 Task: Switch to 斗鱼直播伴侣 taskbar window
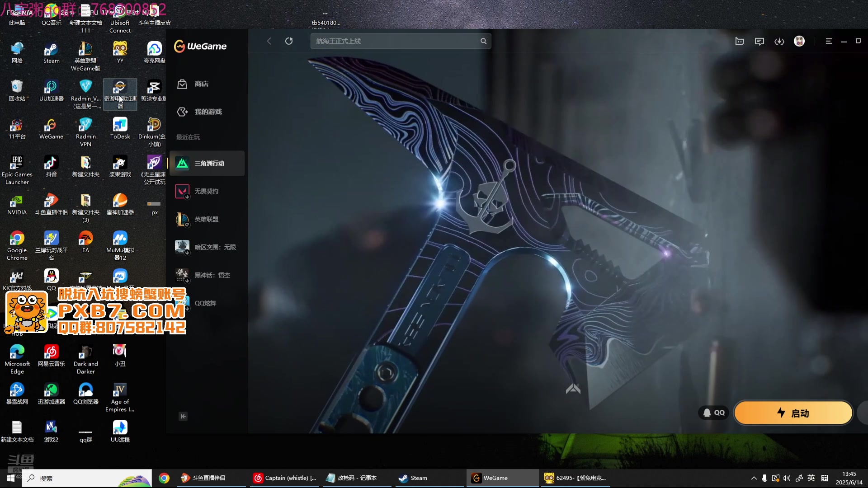tap(211, 478)
